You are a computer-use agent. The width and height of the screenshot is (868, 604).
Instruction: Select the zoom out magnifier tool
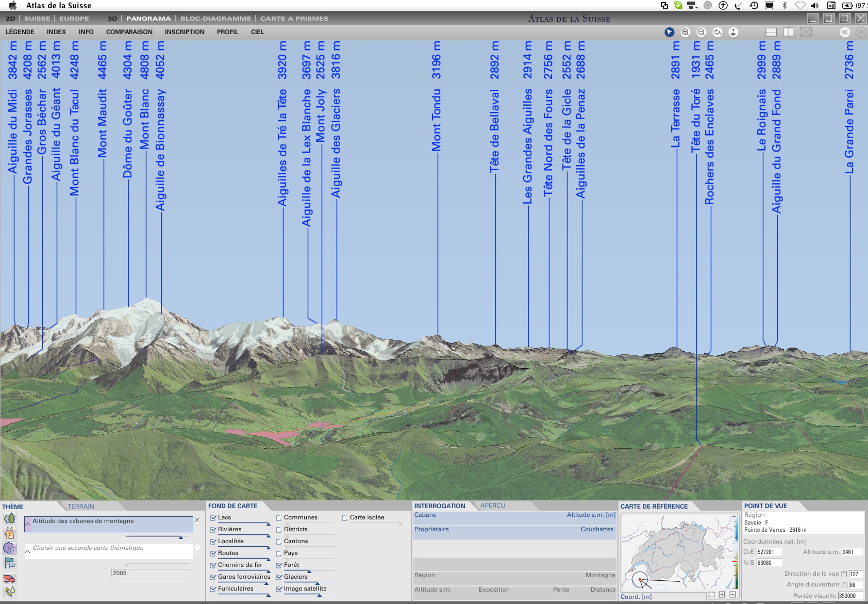pyautogui.click(x=701, y=32)
